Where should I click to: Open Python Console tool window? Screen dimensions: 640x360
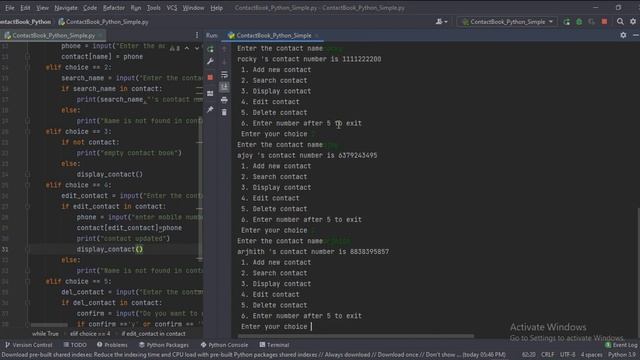(224, 345)
